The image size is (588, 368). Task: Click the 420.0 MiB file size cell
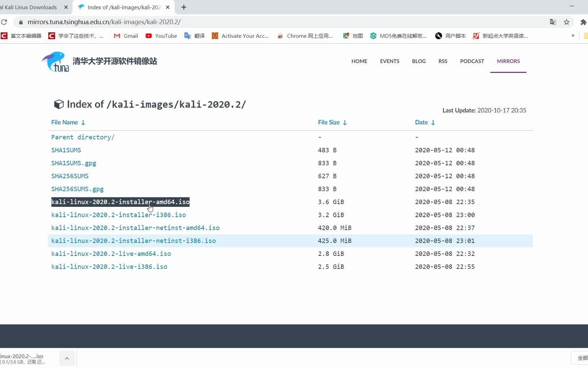tap(334, 228)
